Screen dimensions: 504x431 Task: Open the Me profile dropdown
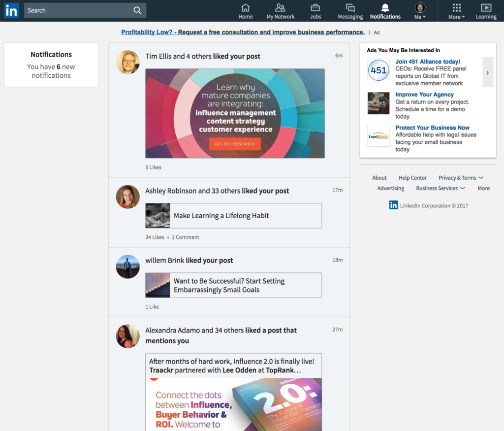420,11
